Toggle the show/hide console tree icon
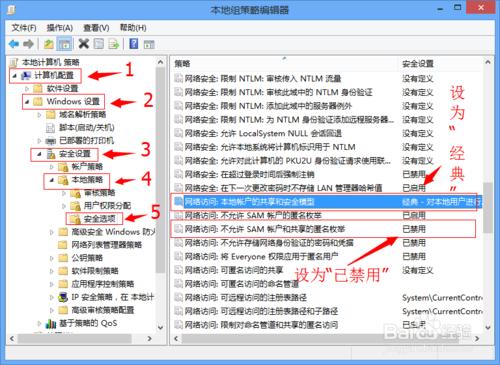 coord(65,44)
